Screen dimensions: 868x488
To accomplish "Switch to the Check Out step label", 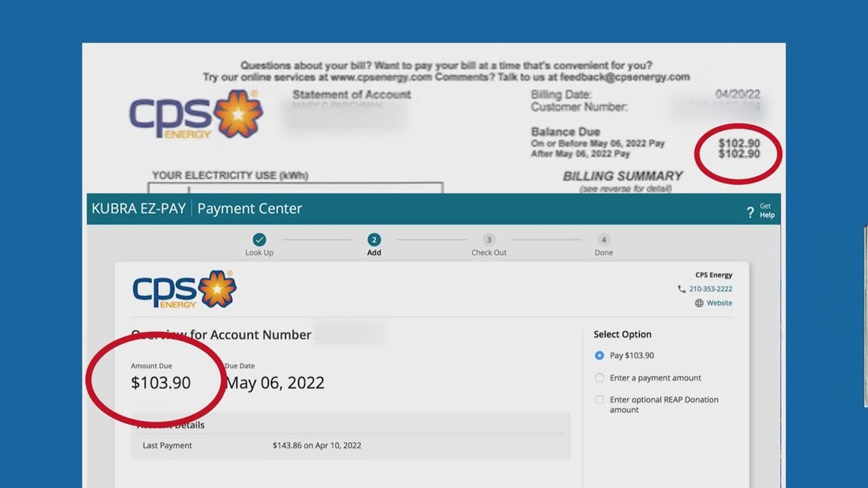I will point(489,252).
